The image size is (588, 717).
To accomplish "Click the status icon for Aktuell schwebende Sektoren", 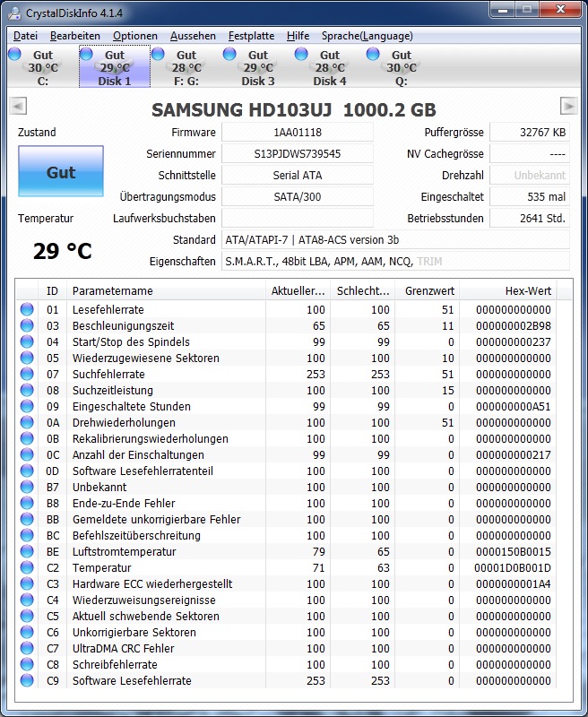I will [x=27, y=616].
